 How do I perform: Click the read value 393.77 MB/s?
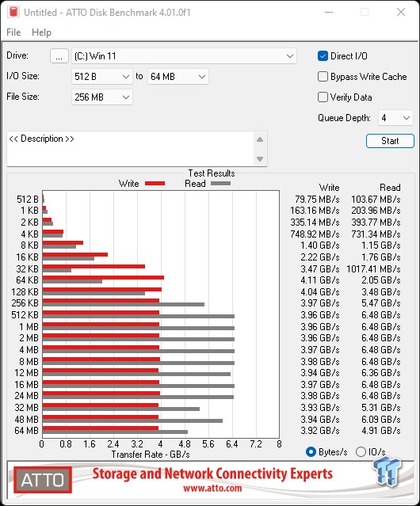pos(376,223)
